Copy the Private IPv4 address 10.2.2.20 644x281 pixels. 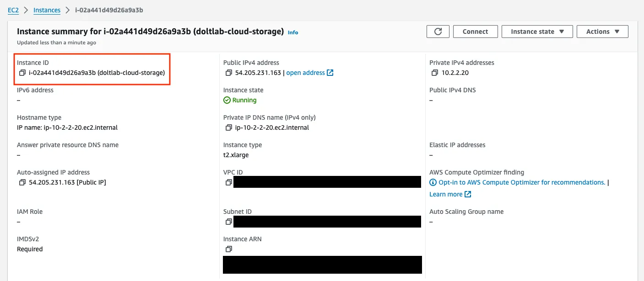pyautogui.click(x=434, y=72)
